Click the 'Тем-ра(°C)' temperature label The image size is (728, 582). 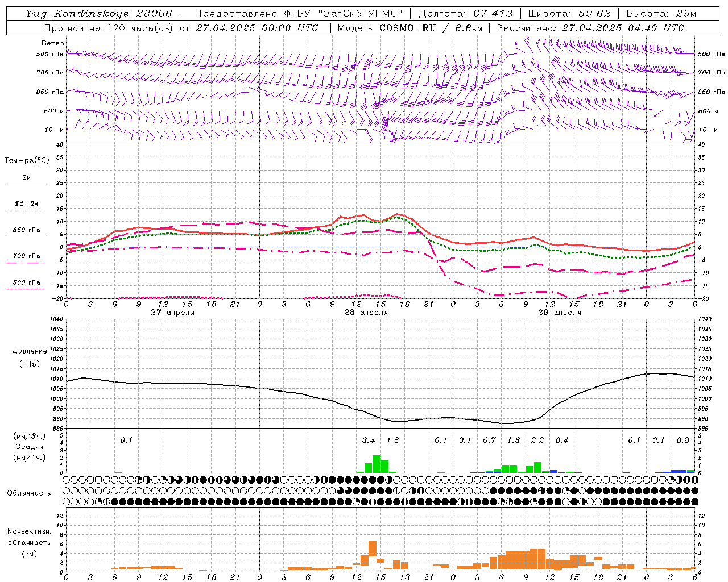click(x=27, y=160)
